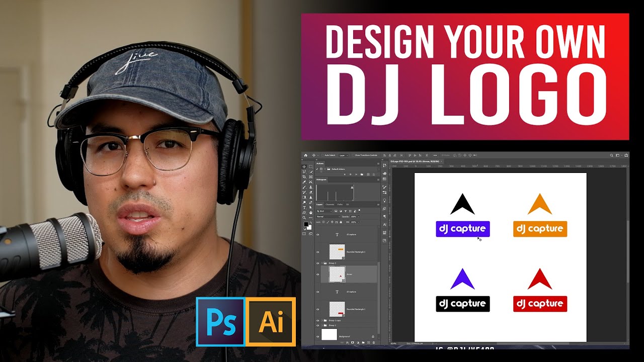Image resolution: width=644 pixels, height=362 pixels.
Task: Click the search icon in options bar
Action: click(x=611, y=155)
